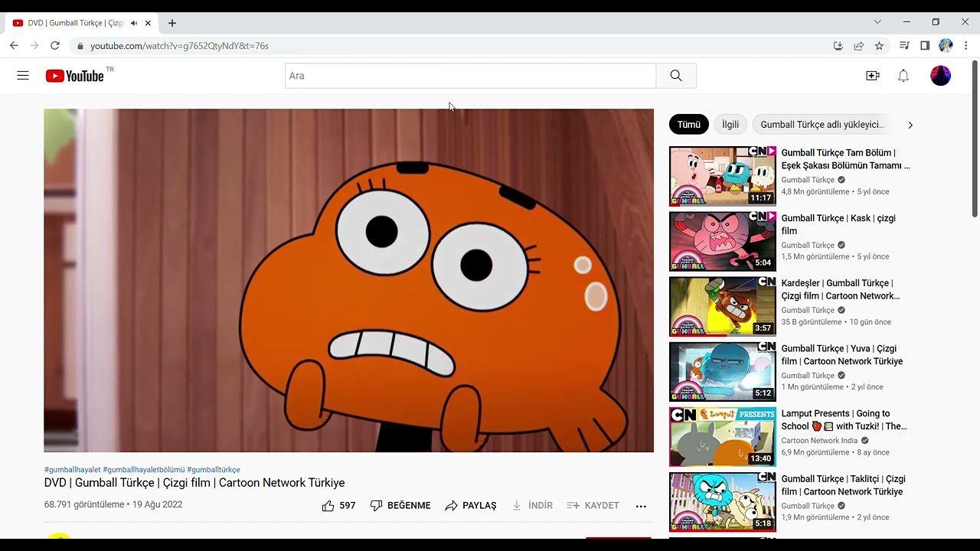
Task: Select the İlgili filter chip
Action: tap(730, 125)
